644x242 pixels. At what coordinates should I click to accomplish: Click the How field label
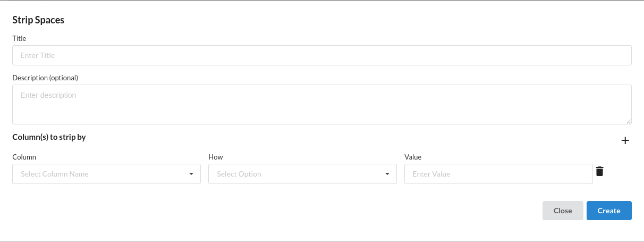point(215,157)
